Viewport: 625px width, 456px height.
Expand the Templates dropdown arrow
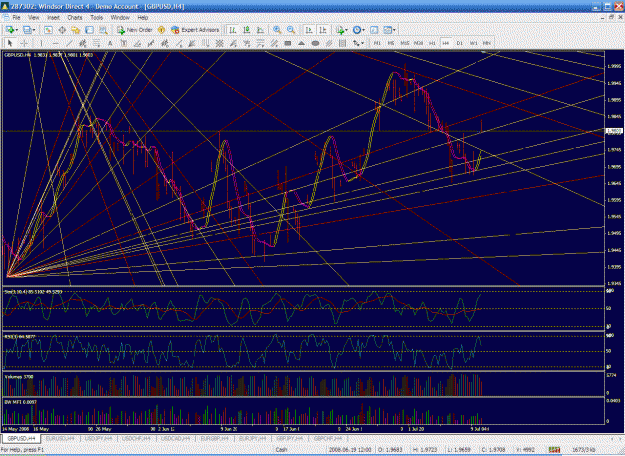(x=394, y=30)
